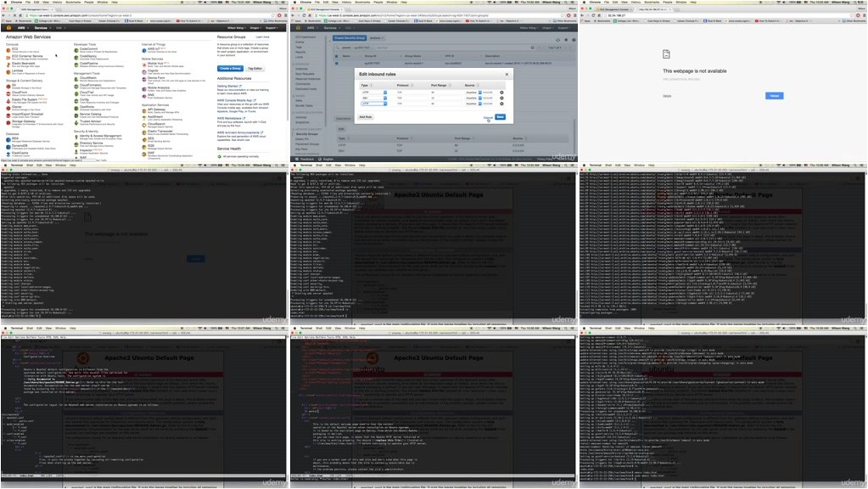
Task: Open Shell menu in first Terminal frame
Action: pyautogui.click(x=28, y=165)
